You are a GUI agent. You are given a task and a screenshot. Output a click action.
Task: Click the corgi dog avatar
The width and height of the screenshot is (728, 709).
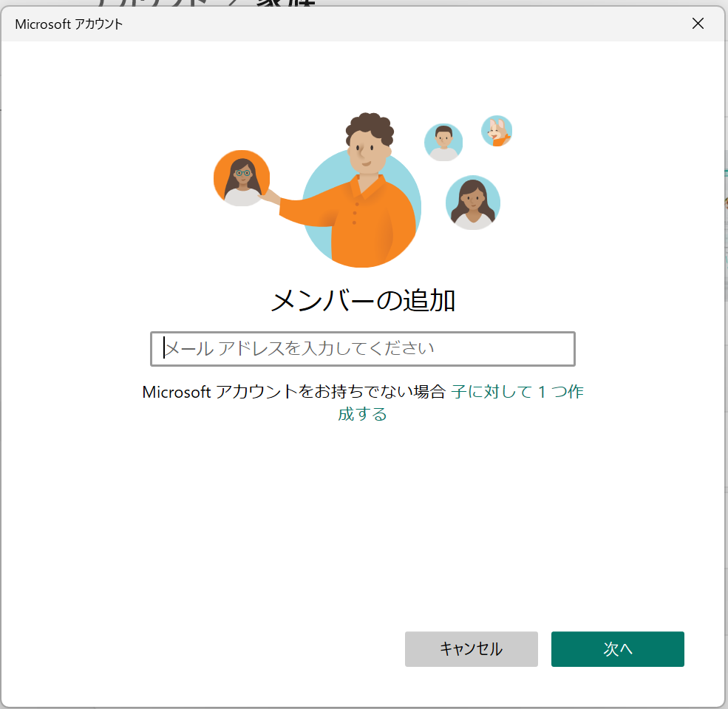(497, 131)
